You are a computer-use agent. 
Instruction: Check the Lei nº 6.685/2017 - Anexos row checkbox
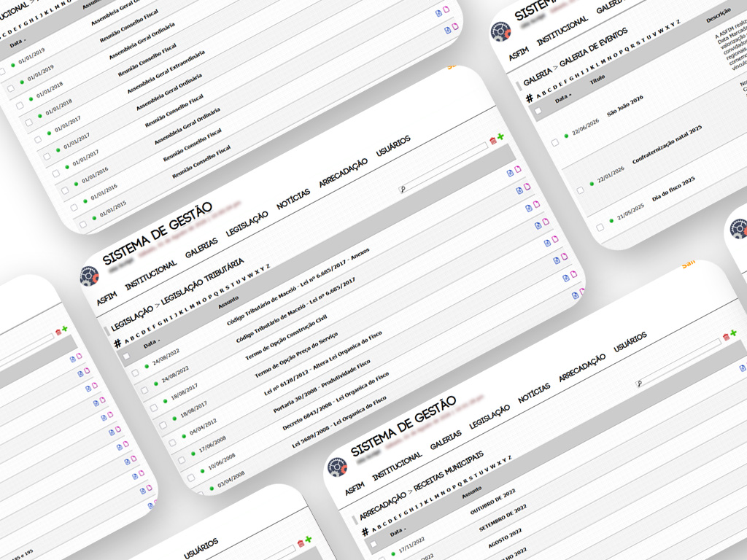[135, 373]
